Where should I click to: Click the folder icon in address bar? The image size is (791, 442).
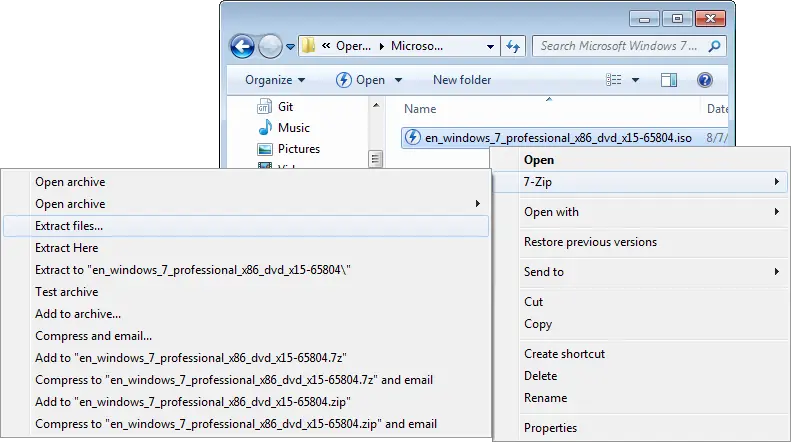click(308, 46)
